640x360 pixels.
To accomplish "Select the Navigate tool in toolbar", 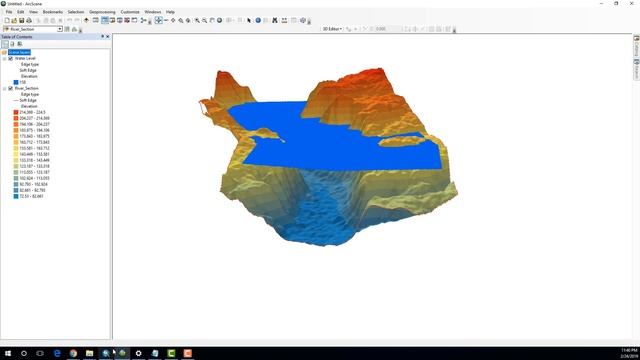I will (158, 20).
